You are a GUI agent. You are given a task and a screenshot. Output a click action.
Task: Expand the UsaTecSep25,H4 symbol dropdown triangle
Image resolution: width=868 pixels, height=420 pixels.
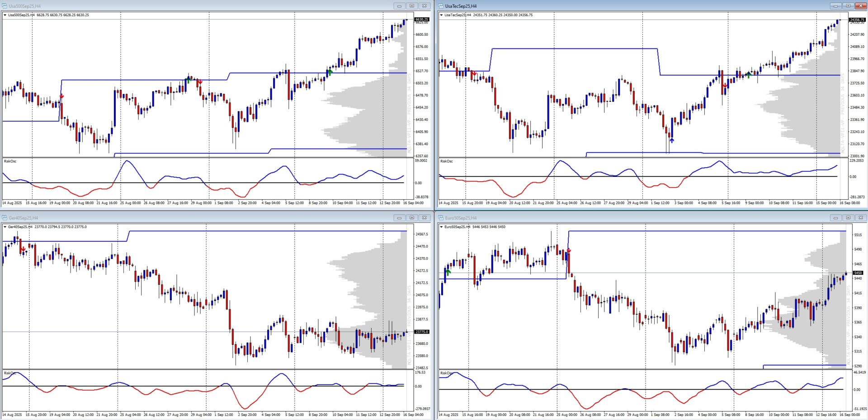pos(441,15)
